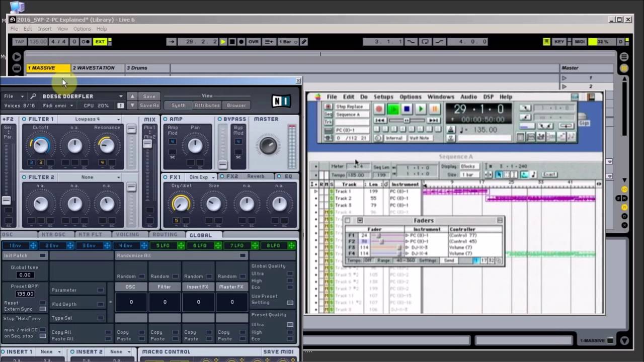Image resolution: width=644 pixels, height=362 pixels.
Task: Toggle the FILTER 1 power button
Action: coord(24,119)
